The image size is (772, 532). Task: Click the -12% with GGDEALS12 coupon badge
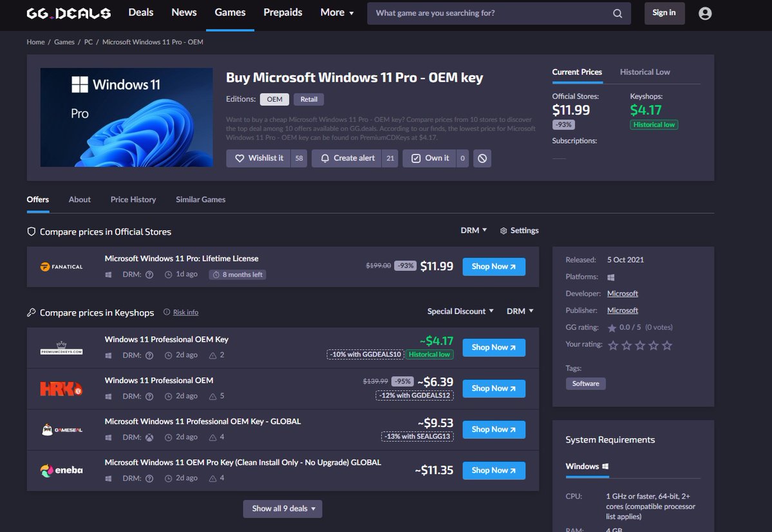pyautogui.click(x=415, y=395)
